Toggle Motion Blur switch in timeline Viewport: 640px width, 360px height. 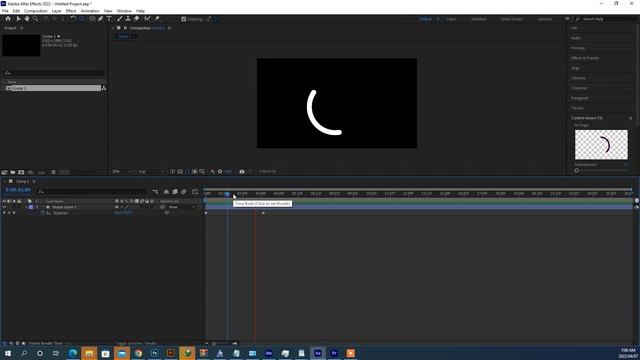click(184, 191)
